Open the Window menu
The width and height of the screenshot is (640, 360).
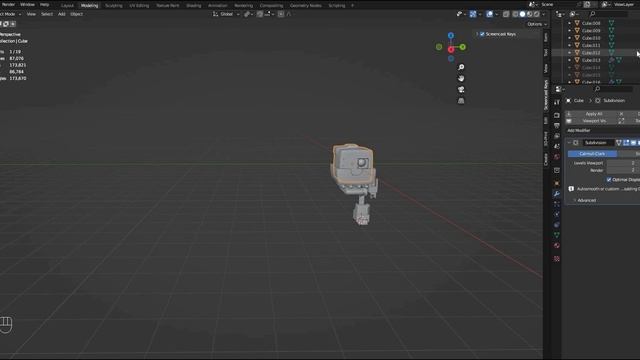27,4
